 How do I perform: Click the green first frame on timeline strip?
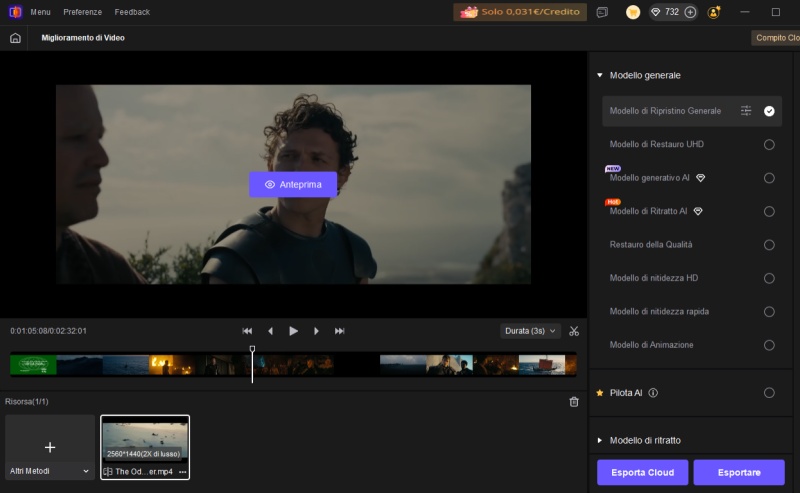pos(33,364)
